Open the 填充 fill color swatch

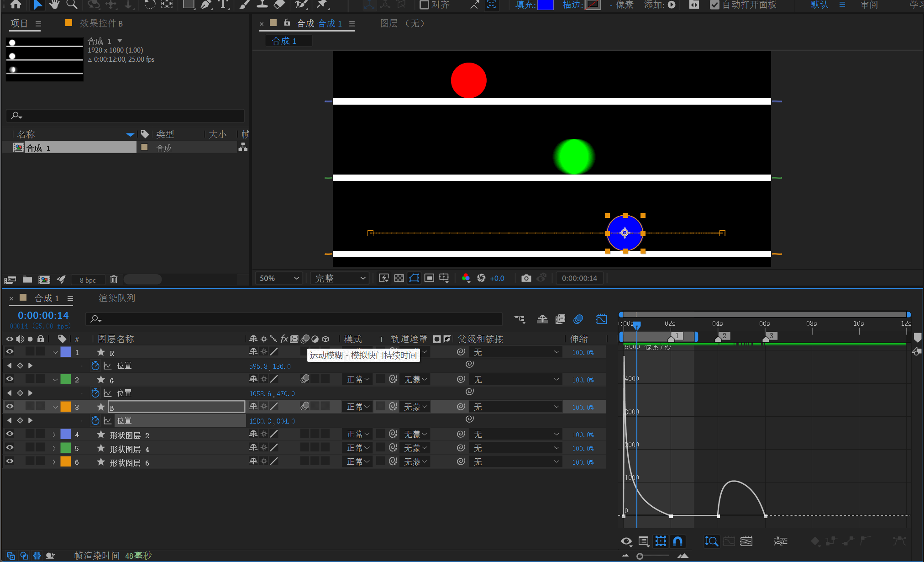[x=545, y=5]
